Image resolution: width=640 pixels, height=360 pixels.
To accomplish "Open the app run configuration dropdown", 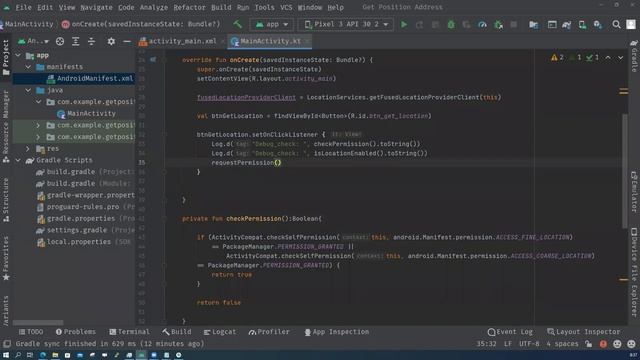I will (x=272, y=24).
